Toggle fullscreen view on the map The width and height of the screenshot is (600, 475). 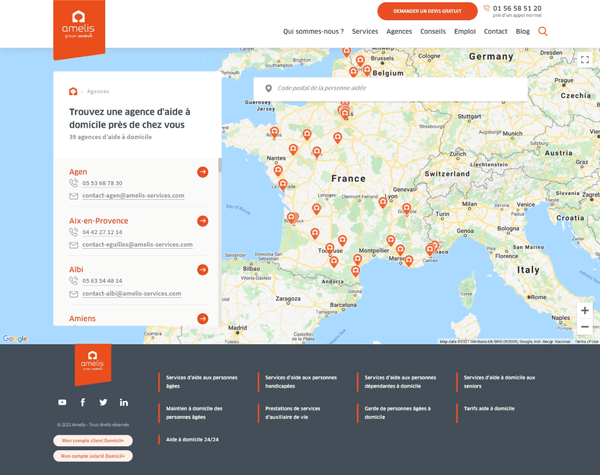(x=585, y=60)
